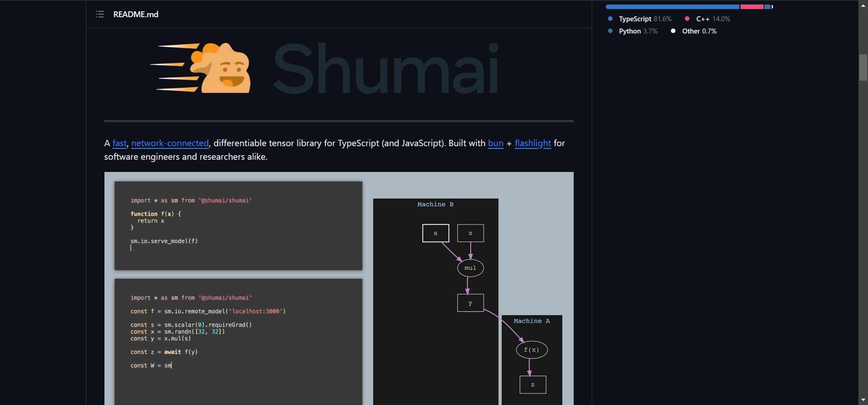Click the 'z' box in Machine A

tap(533, 385)
